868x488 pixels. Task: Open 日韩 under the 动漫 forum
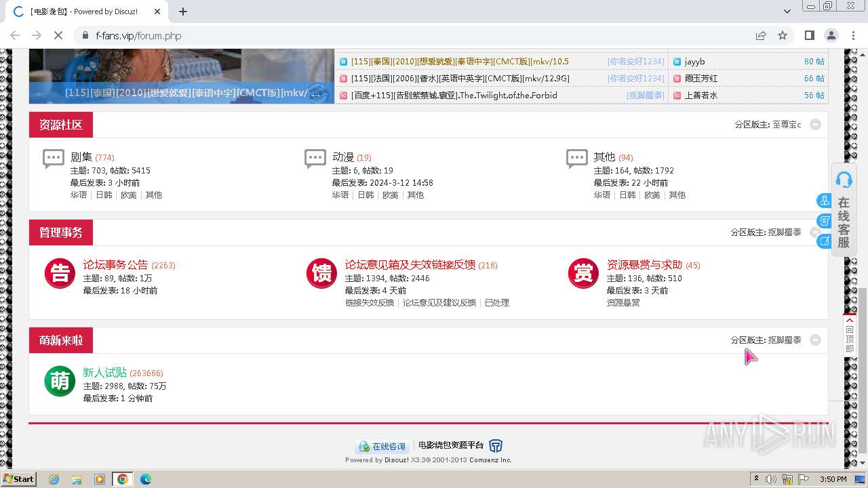pyautogui.click(x=366, y=195)
